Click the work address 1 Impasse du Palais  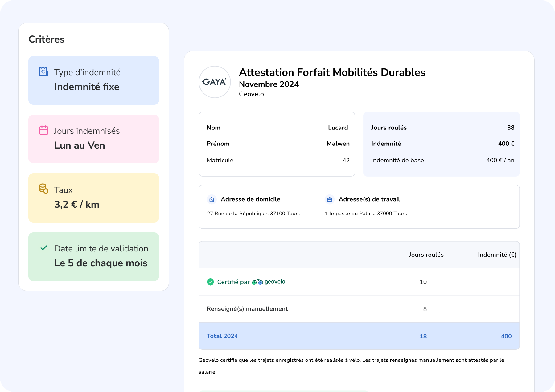pos(366,214)
